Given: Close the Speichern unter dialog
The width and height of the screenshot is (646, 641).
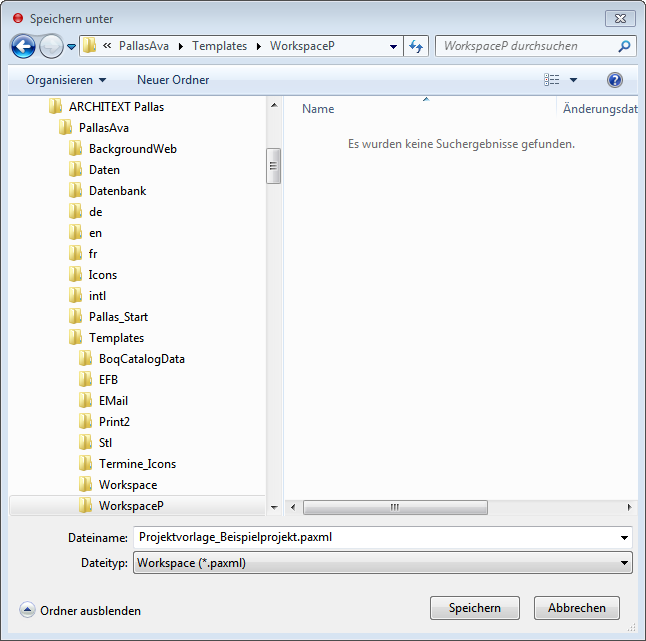Looking at the screenshot, I should (x=620, y=19).
